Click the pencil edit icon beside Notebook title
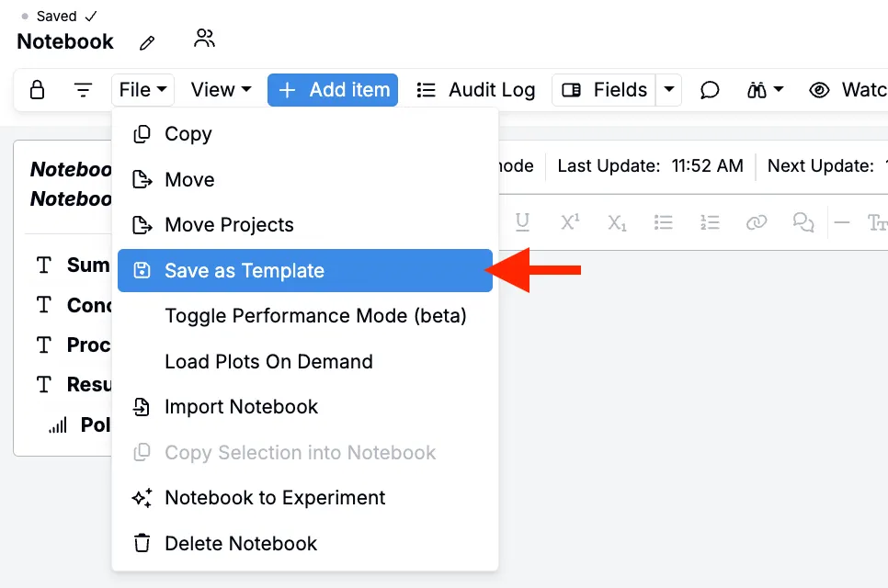 147,43
